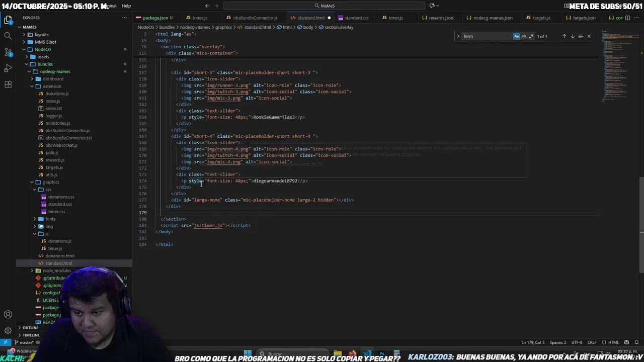Jump to the next find match
644x362 pixels.
coord(572,36)
